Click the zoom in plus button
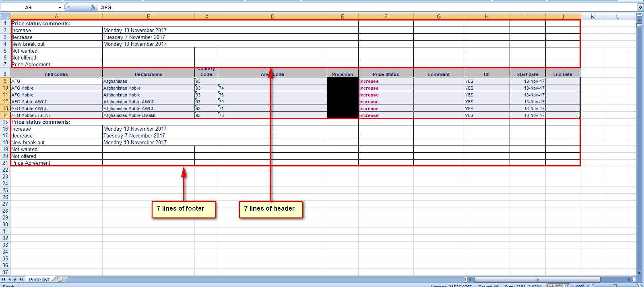 click(639, 286)
